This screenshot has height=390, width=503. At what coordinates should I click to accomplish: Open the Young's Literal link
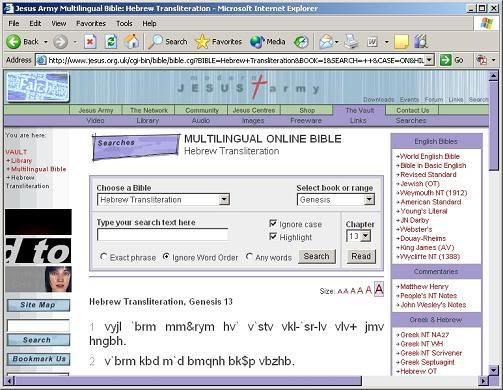tap(423, 211)
